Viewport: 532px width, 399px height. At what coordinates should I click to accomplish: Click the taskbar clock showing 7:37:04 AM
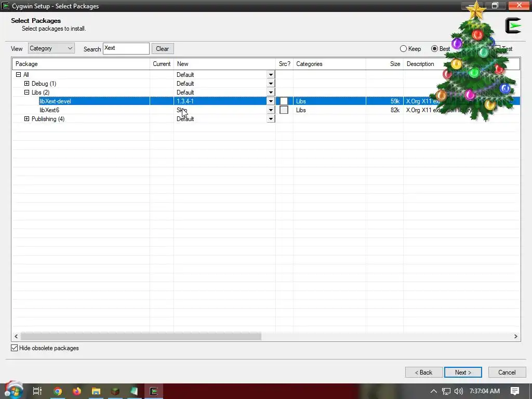click(485, 391)
